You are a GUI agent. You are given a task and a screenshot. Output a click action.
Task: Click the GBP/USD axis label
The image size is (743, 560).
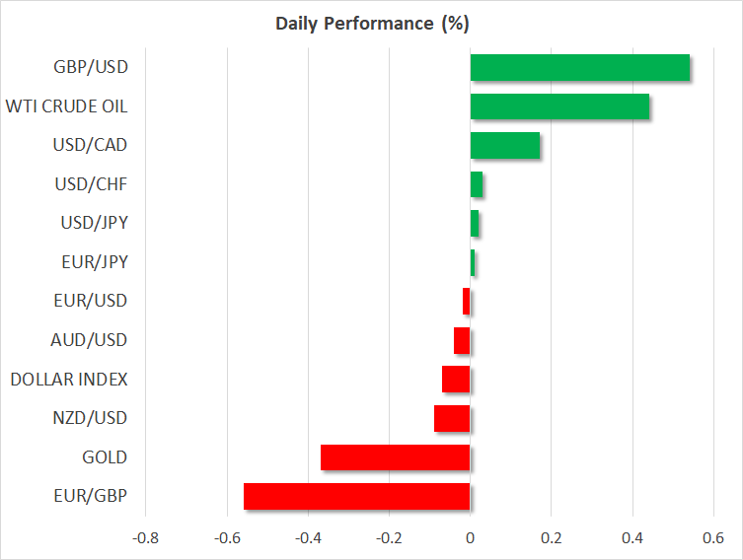(x=93, y=67)
